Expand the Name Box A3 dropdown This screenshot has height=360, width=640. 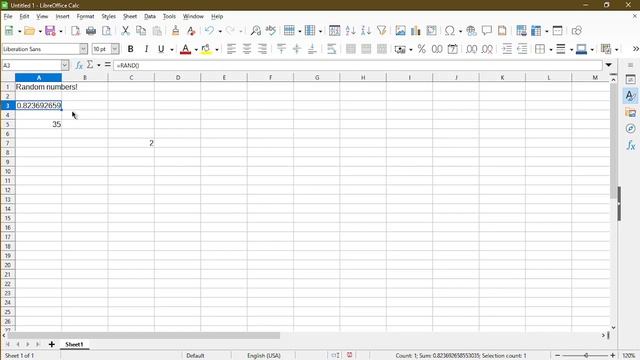coord(65,65)
